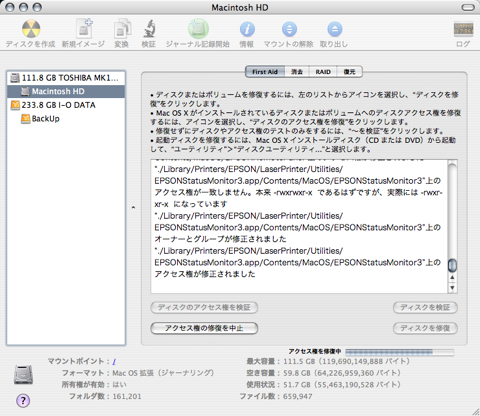The height and width of the screenshot is (416, 480).
Task: Click the "オーナーとグループが修正されました" log line
Action: tap(220, 239)
